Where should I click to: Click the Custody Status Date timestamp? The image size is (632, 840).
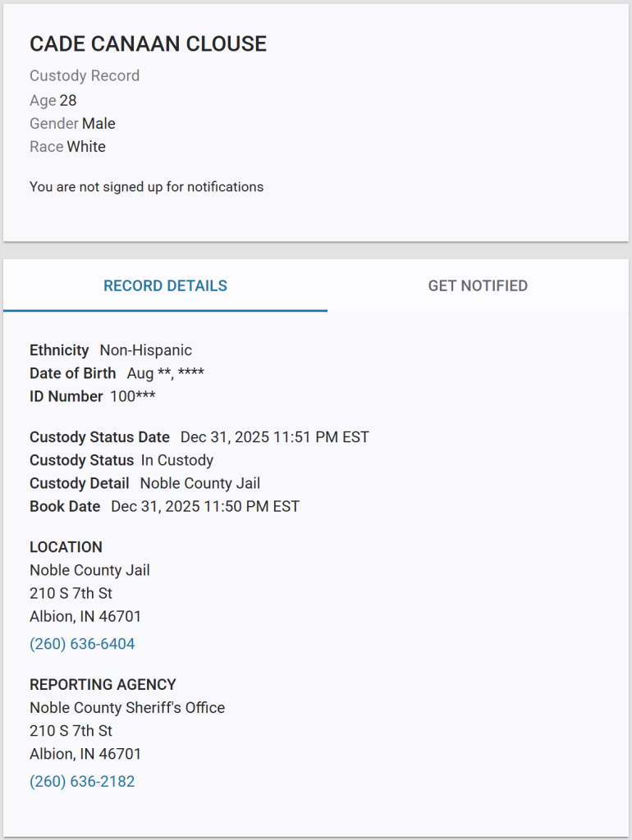(274, 437)
